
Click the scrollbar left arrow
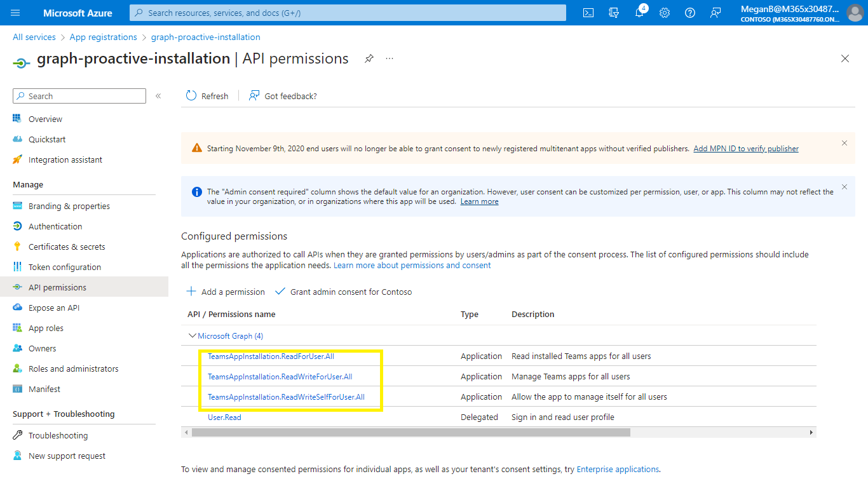(186, 432)
